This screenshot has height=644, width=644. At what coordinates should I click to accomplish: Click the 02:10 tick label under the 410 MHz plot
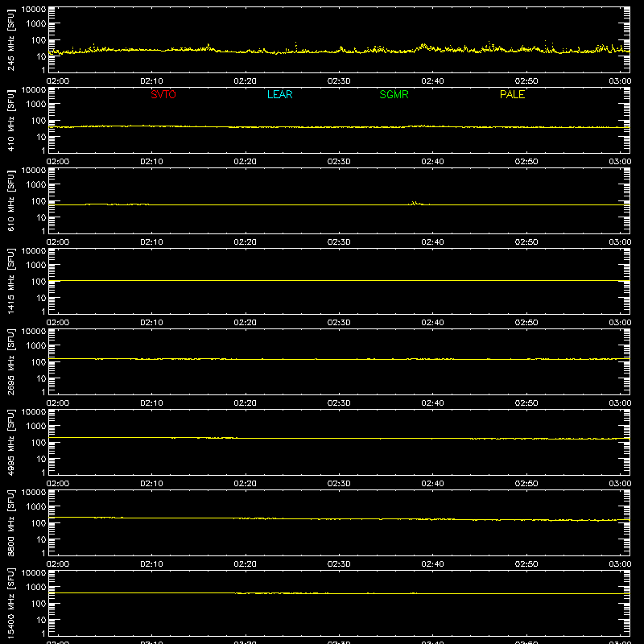(151, 162)
